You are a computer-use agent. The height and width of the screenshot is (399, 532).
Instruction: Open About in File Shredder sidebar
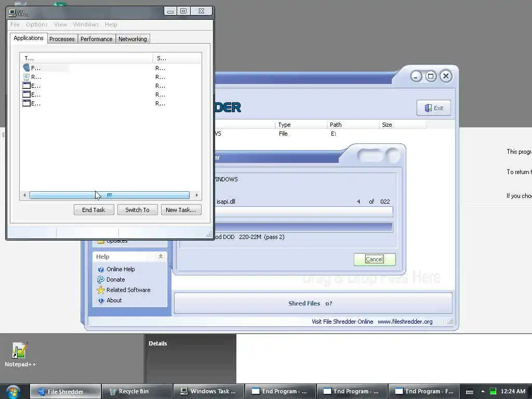pos(114,300)
